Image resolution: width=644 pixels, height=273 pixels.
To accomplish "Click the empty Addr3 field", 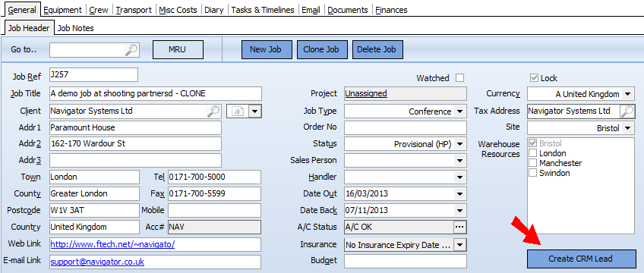I will tap(135, 160).
